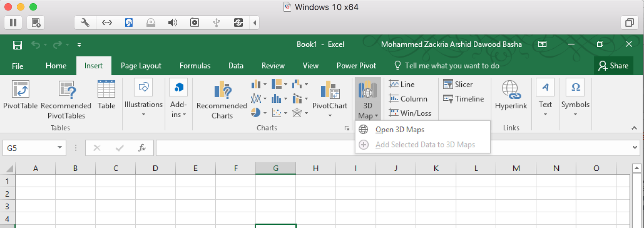
Task: Expand the Undo history dropdown arrow
Action: (x=45, y=45)
